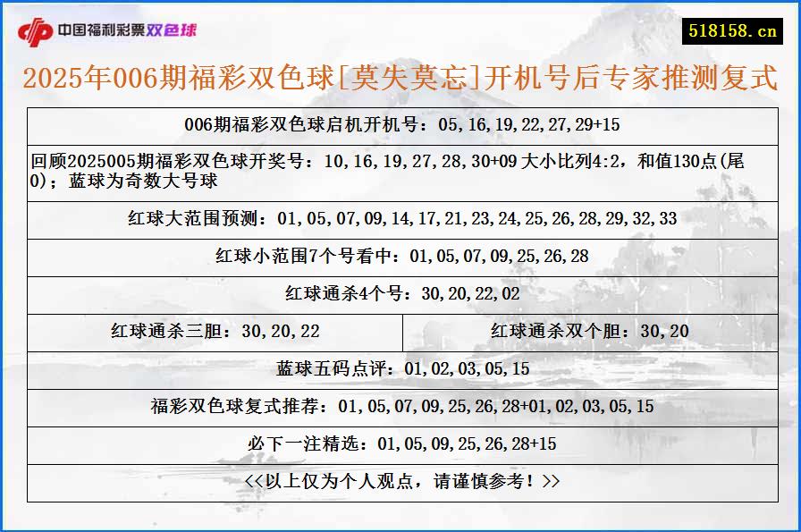The width and height of the screenshot is (801, 532).
Task: Click the 蓝球五码点评 row
Action: click(x=400, y=366)
